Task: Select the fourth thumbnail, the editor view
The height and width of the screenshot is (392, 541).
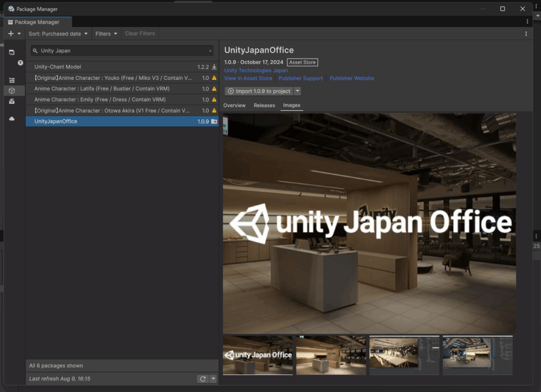Action: coord(478,355)
